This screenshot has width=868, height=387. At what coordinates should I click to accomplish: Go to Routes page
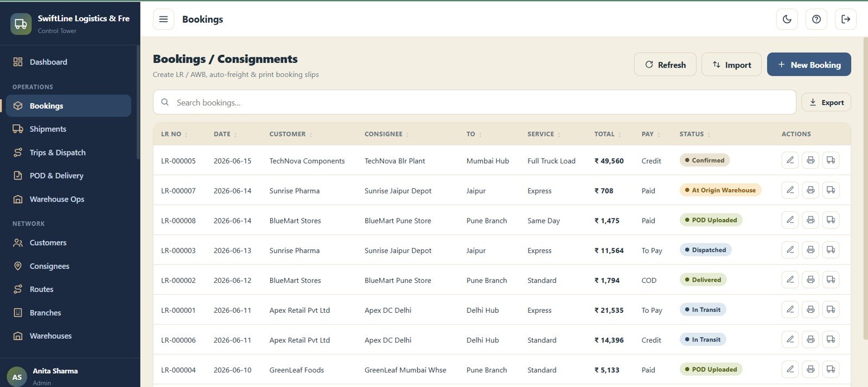click(x=69, y=289)
